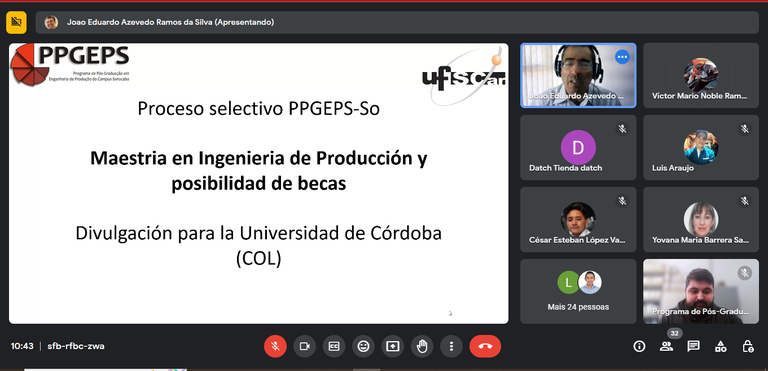Open the activities panel
768x371 pixels.
click(x=720, y=346)
